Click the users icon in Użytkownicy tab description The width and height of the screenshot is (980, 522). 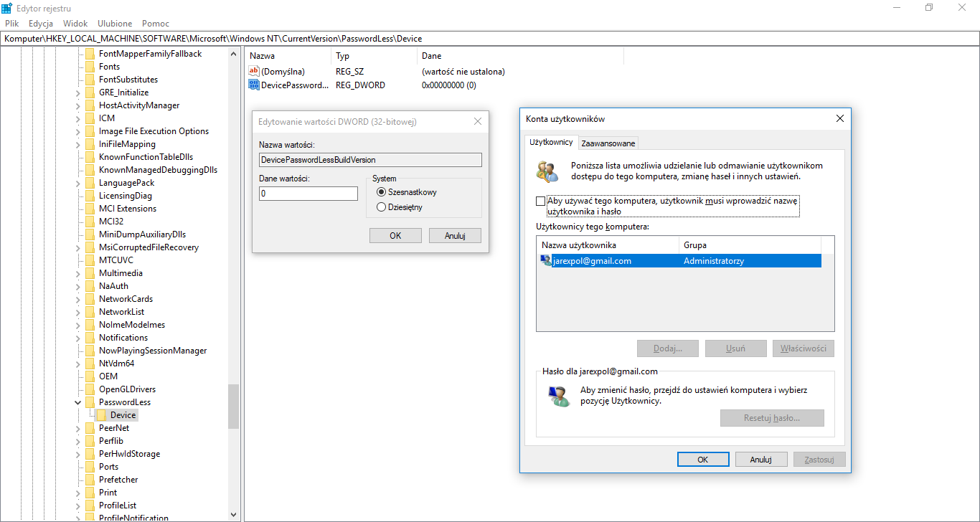click(x=547, y=171)
